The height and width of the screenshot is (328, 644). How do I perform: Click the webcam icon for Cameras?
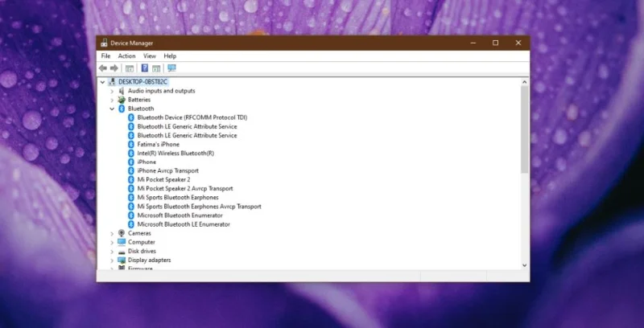click(x=122, y=233)
